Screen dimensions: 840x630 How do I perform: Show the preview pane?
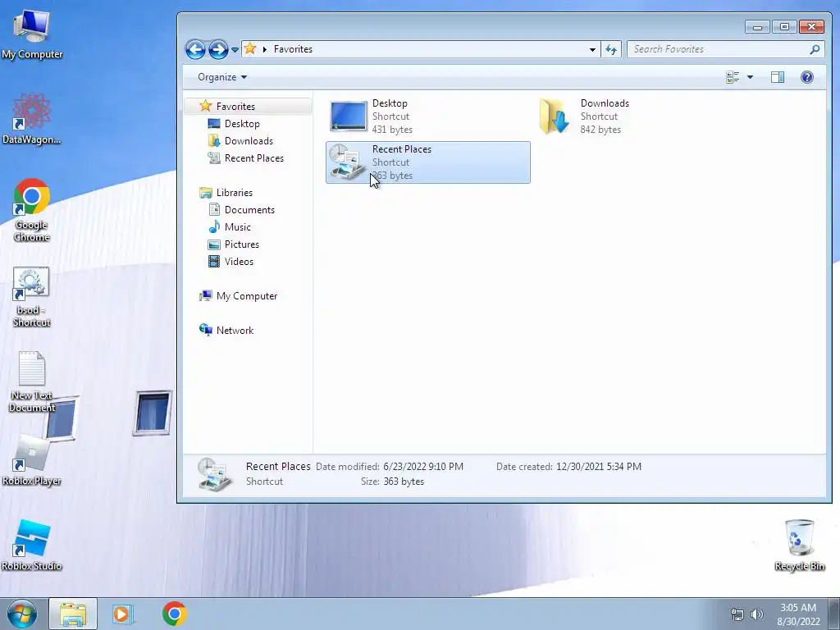[x=778, y=77]
